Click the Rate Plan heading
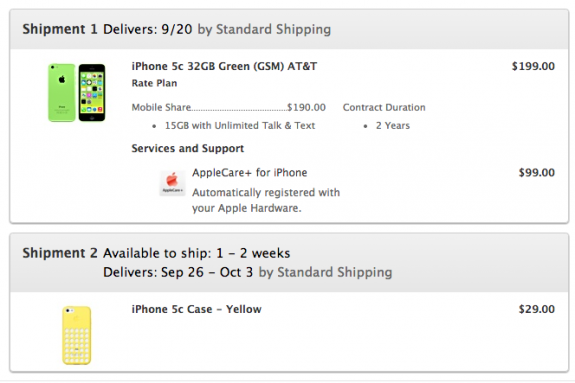Screen dimensions: 575x383 click(154, 83)
